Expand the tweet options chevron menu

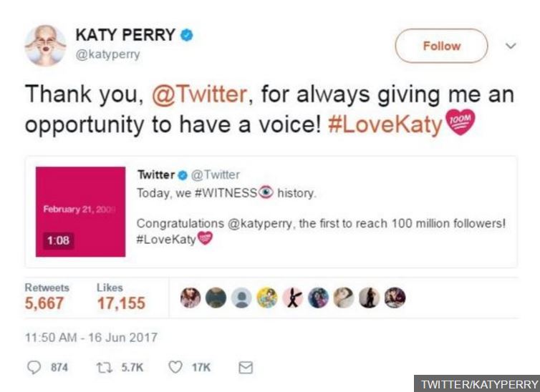coord(510,45)
